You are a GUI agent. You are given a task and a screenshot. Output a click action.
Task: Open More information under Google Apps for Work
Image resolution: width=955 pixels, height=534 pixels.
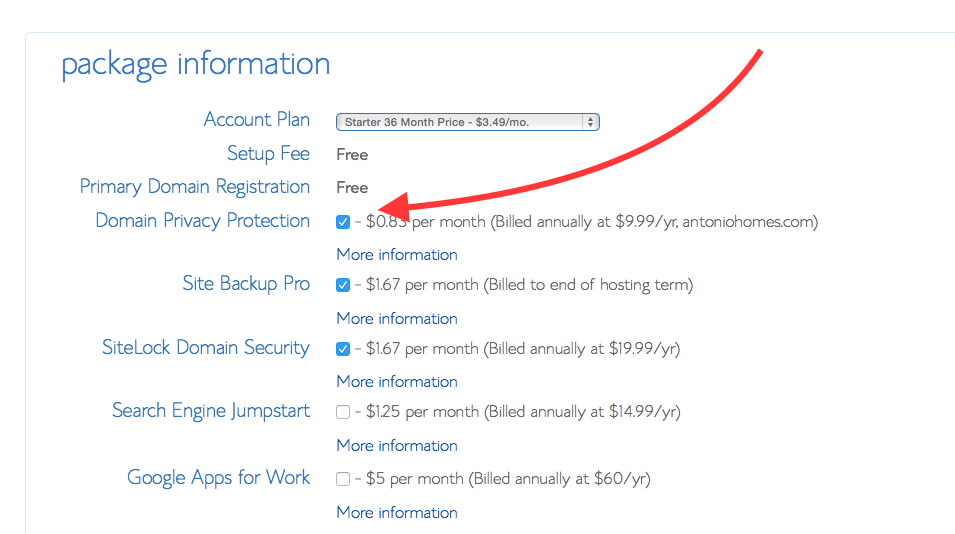397,512
